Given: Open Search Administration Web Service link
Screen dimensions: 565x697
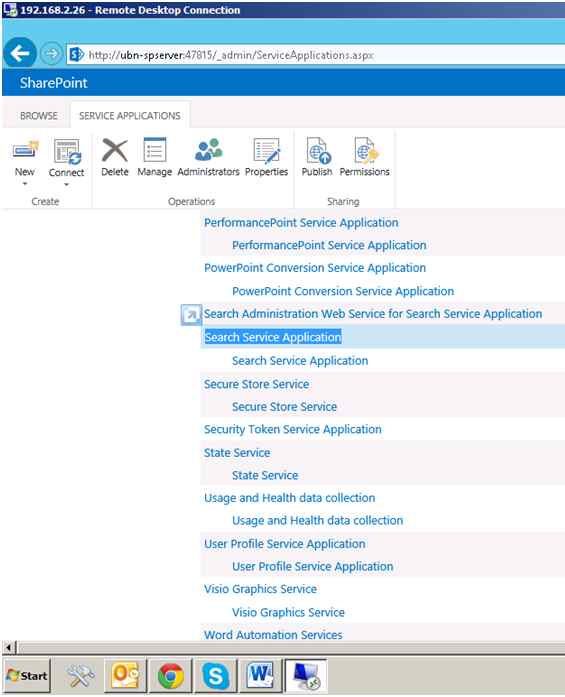Looking at the screenshot, I should (373, 314).
